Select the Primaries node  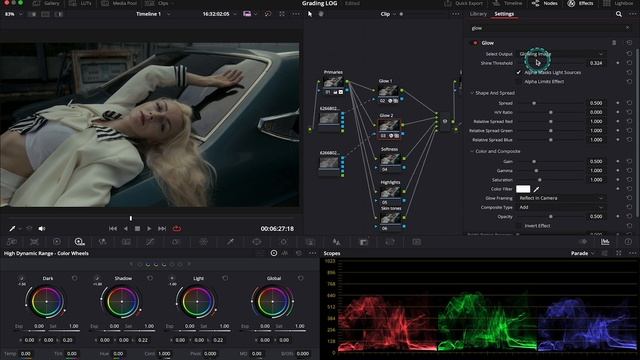point(333,82)
